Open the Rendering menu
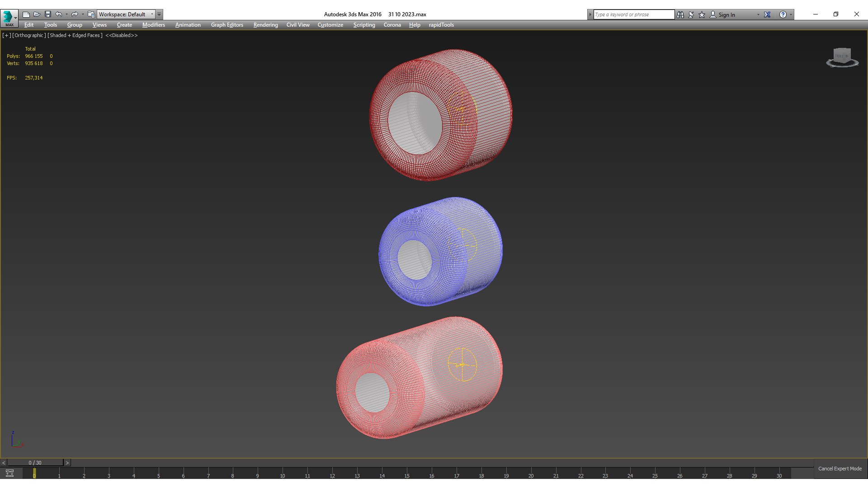 (265, 25)
